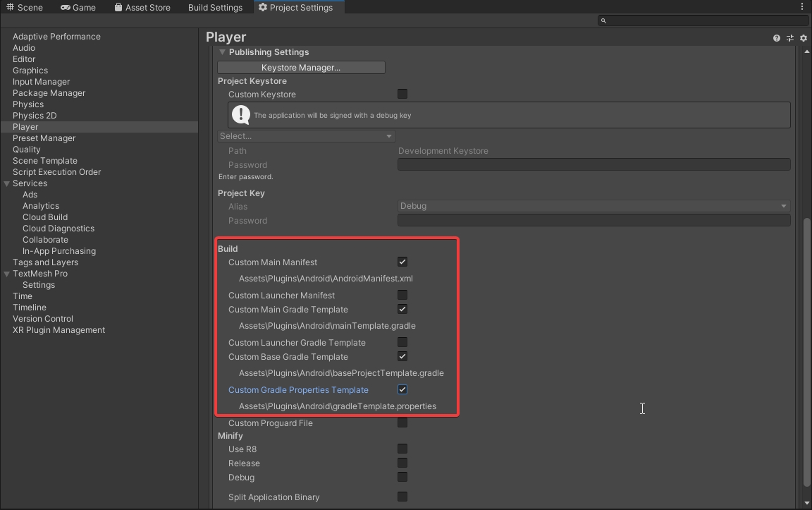812x510 pixels.
Task: Open the keystore Select dropdown
Action: coord(307,136)
